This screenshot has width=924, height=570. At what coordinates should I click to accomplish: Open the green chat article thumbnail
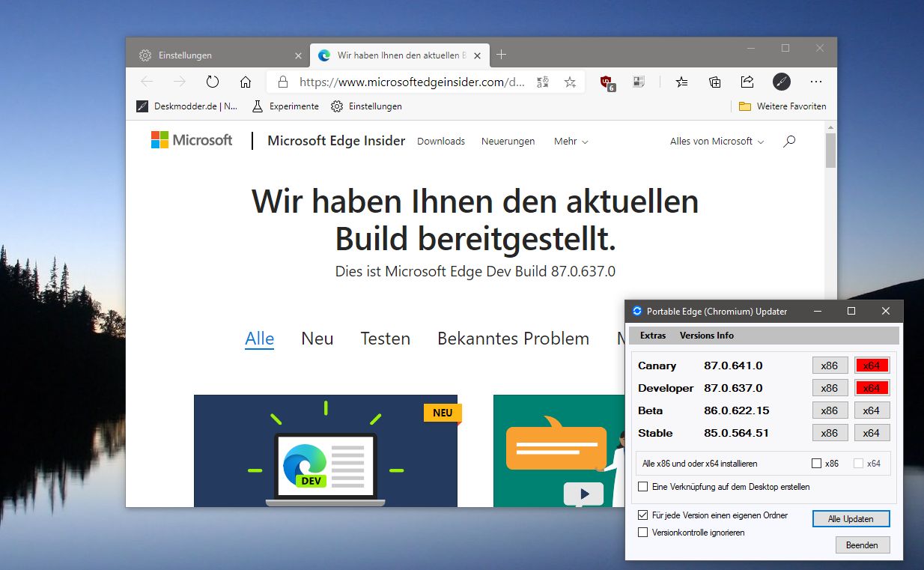point(559,451)
